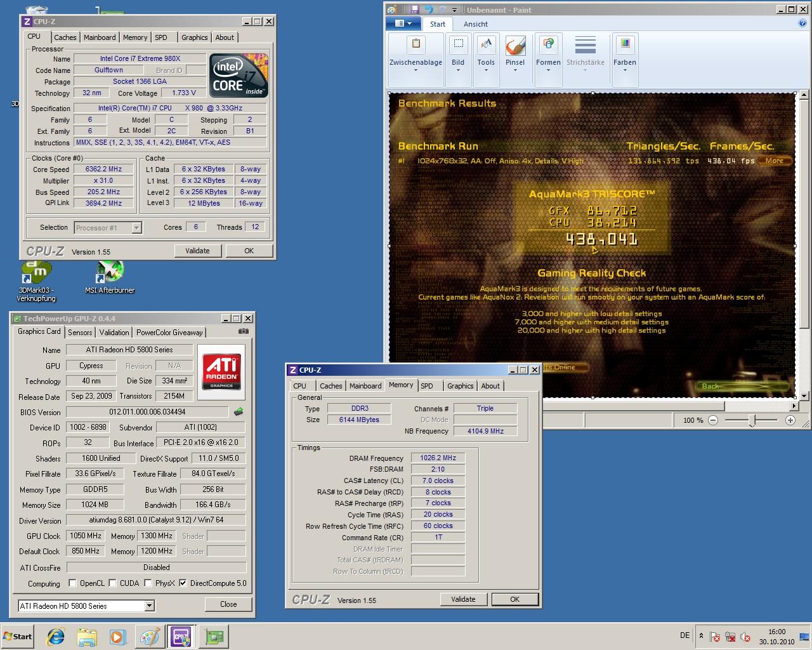This screenshot has width=812, height=650.
Task: Click OK in the memory CPU-Z window
Action: click(x=514, y=599)
